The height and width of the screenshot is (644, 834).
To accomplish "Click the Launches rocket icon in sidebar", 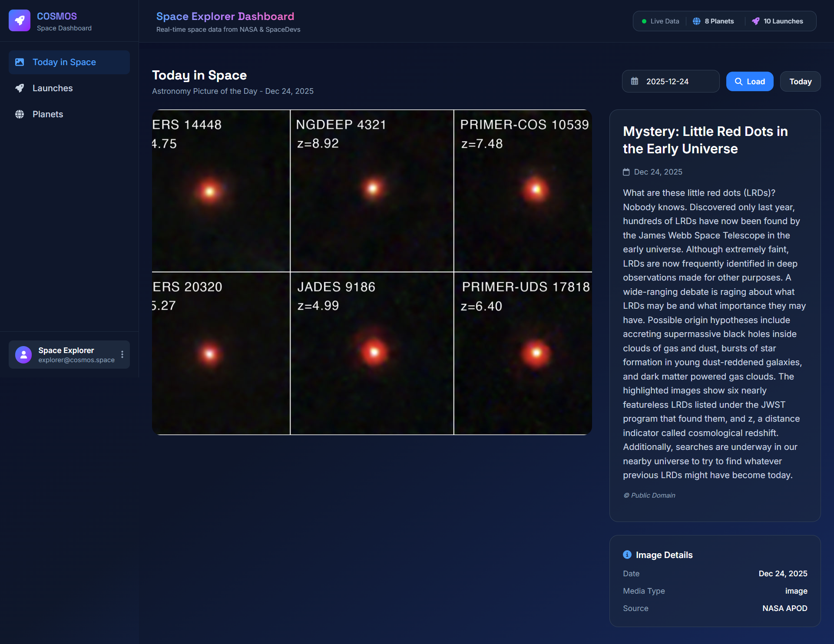I will click(20, 88).
